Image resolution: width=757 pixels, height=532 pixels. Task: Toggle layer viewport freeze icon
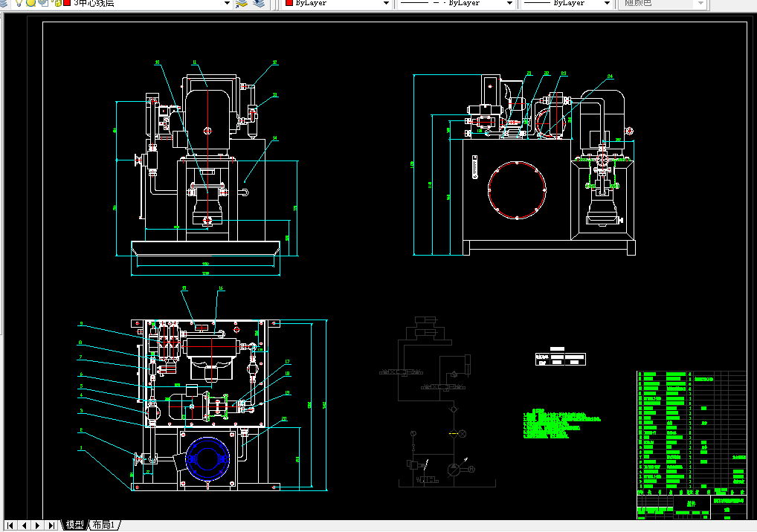pyautogui.click(x=43, y=3)
